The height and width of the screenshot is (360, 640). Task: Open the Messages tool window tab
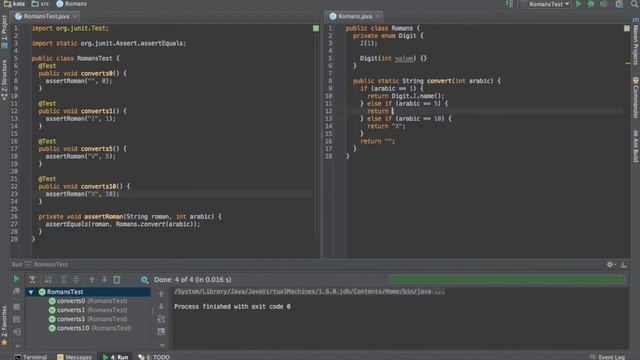[74, 357]
